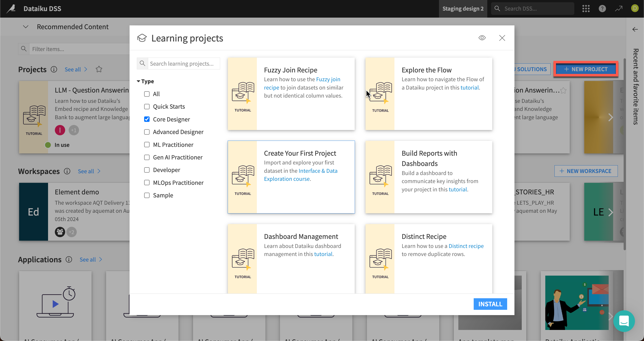Click the search icon in Search DSS bar
The width and height of the screenshot is (644, 341).
497,9
